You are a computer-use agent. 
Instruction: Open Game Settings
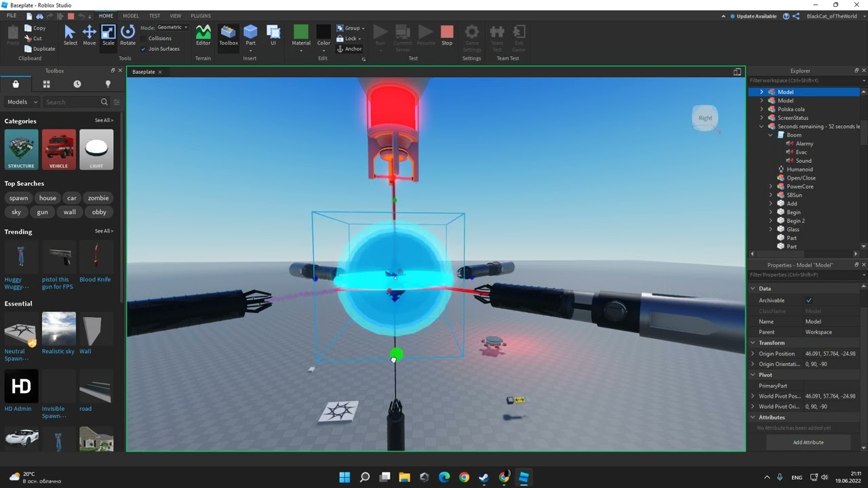[x=472, y=37]
